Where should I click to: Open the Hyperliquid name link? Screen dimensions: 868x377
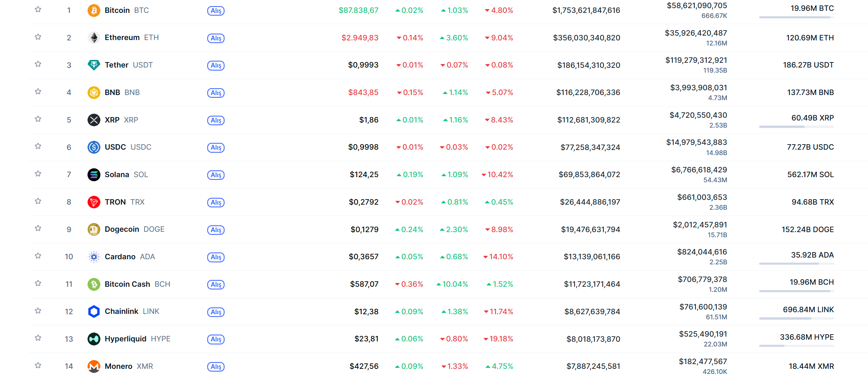point(126,339)
